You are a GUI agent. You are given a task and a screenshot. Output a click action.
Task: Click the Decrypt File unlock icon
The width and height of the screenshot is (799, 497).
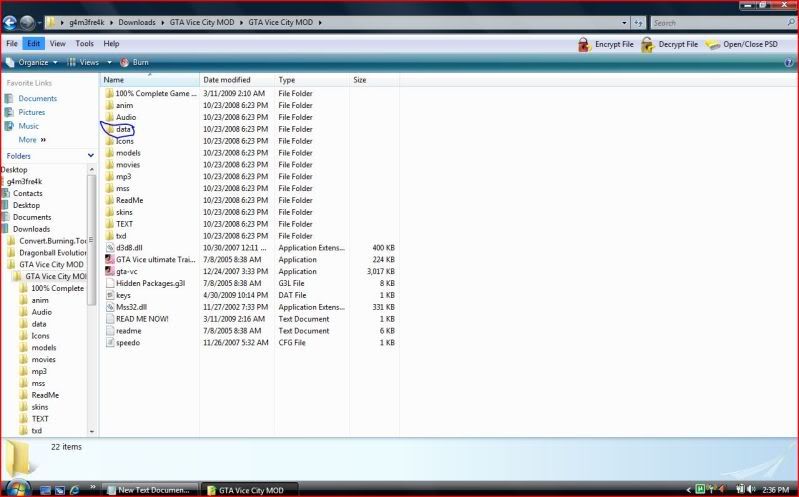(648, 45)
